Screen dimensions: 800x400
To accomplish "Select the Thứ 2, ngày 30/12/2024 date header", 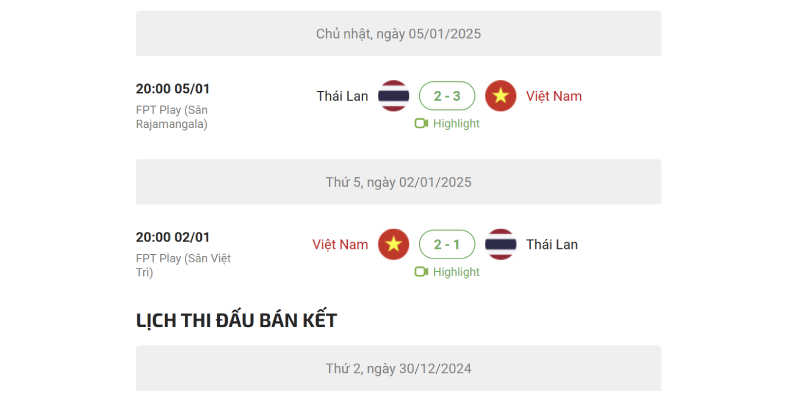I will tap(398, 368).
